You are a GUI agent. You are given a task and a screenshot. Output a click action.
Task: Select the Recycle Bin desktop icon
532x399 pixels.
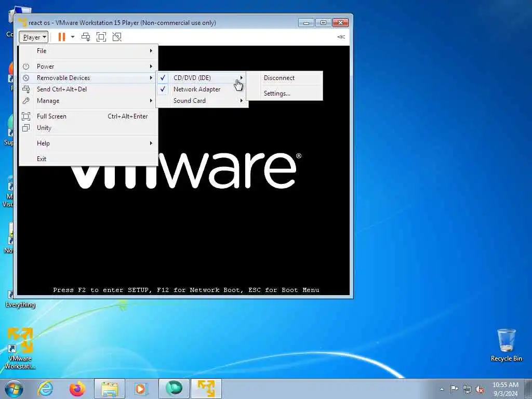[506, 345]
